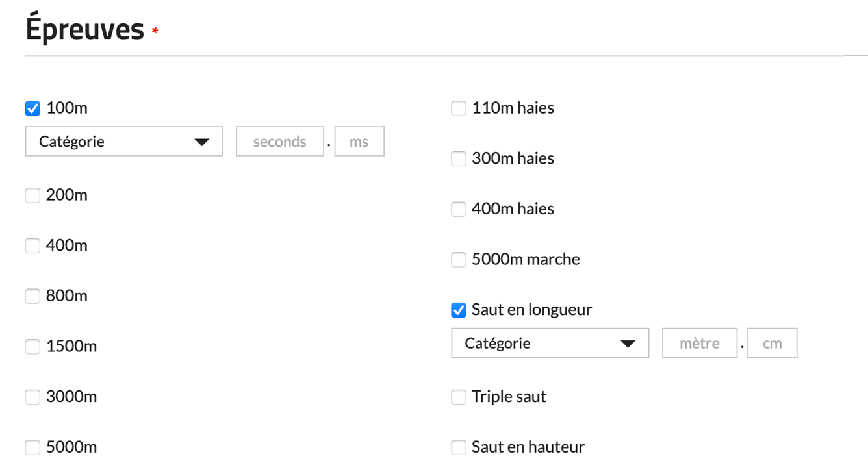Check the 3000m event checkbox
868x476 pixels.
pos(32,397)
